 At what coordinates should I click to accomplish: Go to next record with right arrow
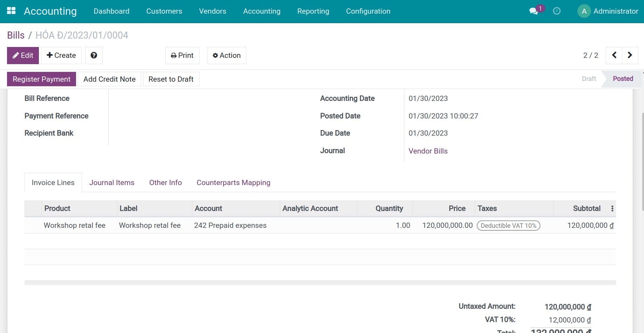[630, 55]
